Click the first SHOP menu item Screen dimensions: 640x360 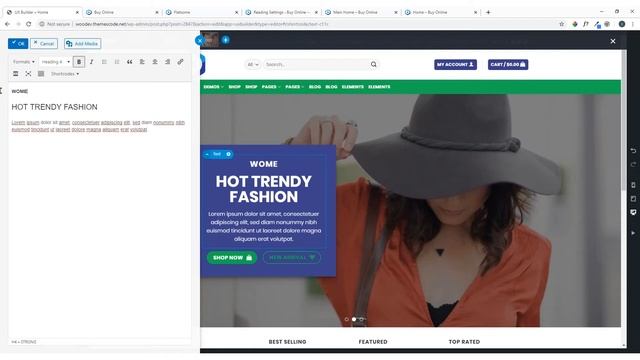click(x=234, y=87)
